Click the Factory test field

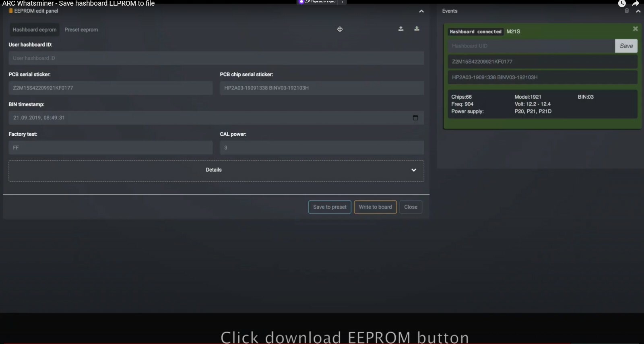coord(111,147)
